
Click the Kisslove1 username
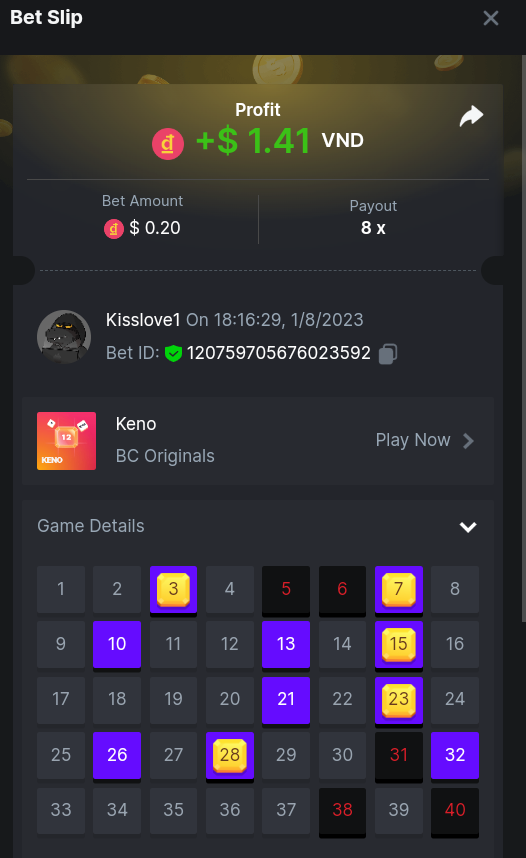point(143,320)
